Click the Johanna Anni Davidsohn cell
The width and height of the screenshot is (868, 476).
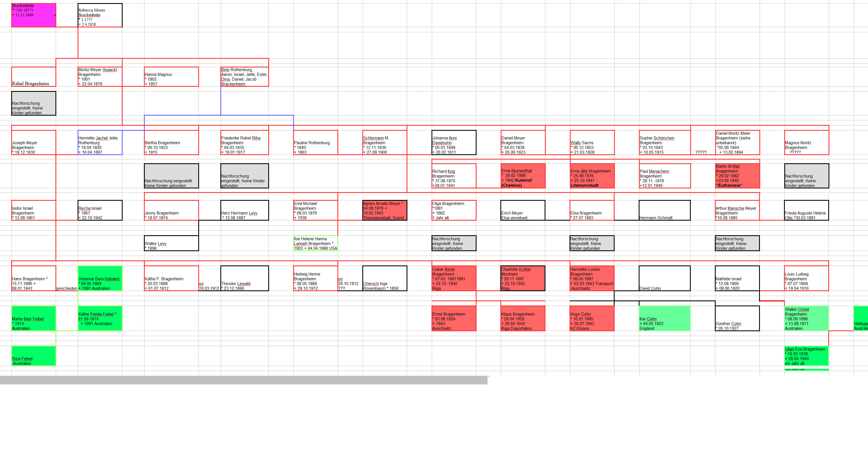coord(454,143)
